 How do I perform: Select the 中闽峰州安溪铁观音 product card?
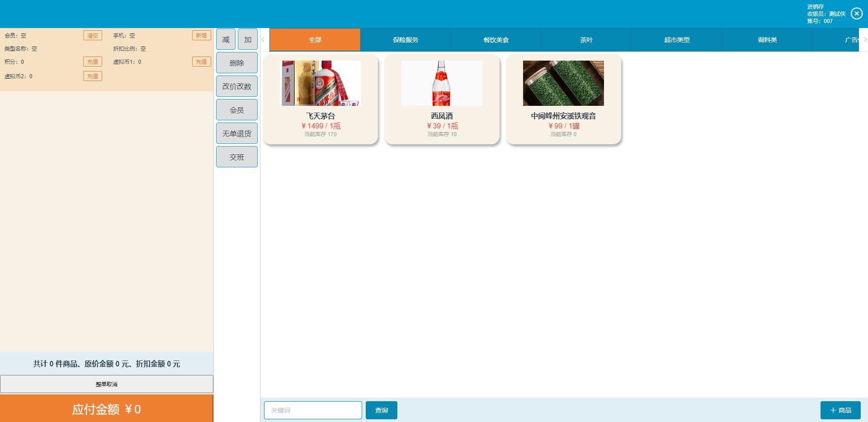coord(564,100)
